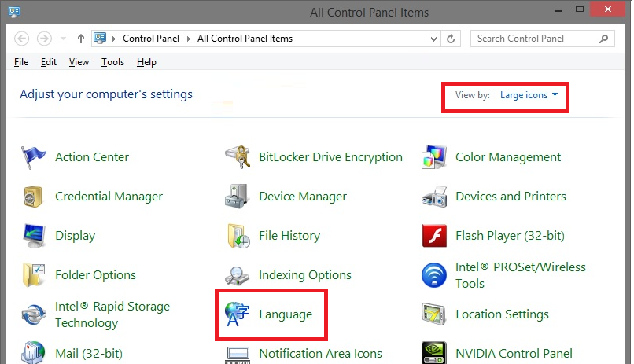
Task: Click the Credential Manager link text
Action: (x=109, y=197)
